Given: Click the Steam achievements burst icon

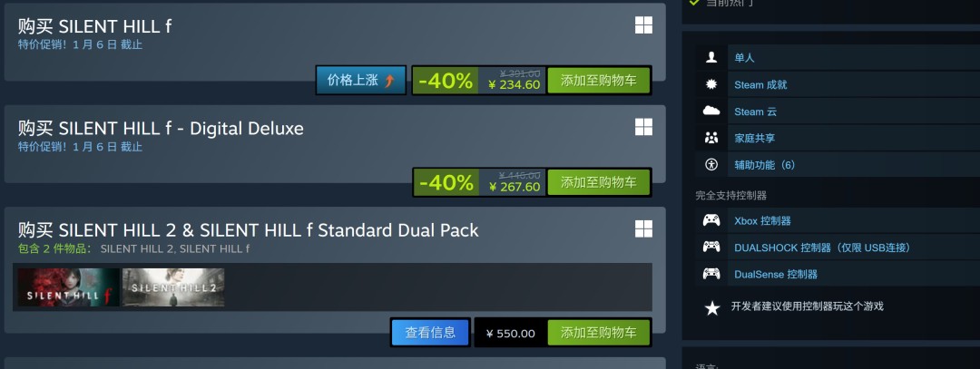Looking at the screenshot, I should coord(711,84).
